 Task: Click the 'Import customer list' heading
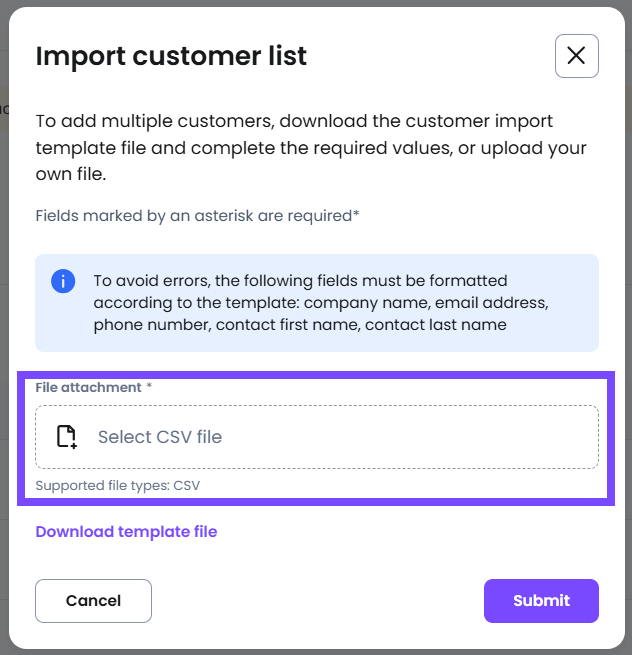(x=171, y=56)
